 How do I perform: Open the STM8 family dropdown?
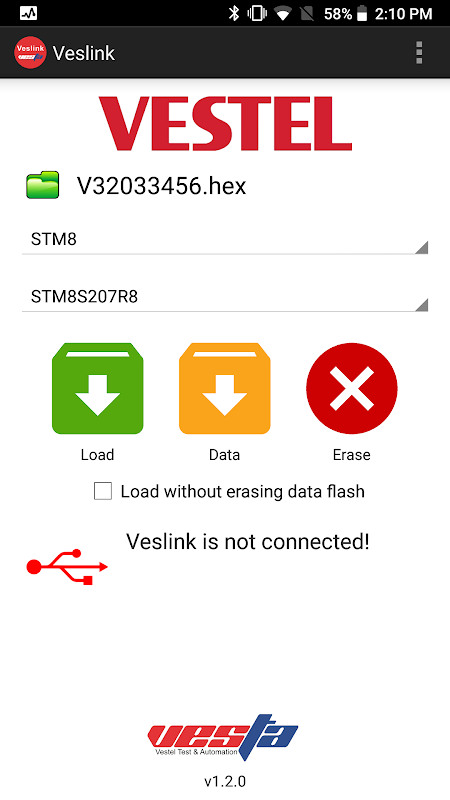(x=224, y=239)
